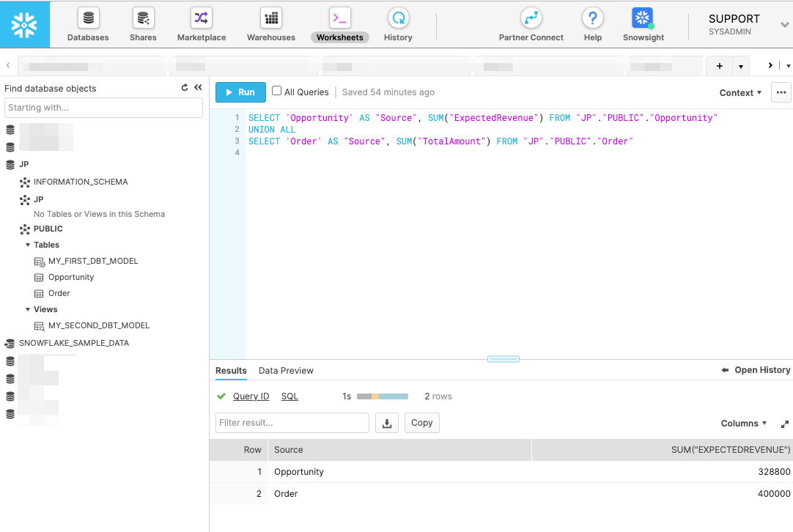
Task: Open the Marketplace page
Action: pos(202,25)
